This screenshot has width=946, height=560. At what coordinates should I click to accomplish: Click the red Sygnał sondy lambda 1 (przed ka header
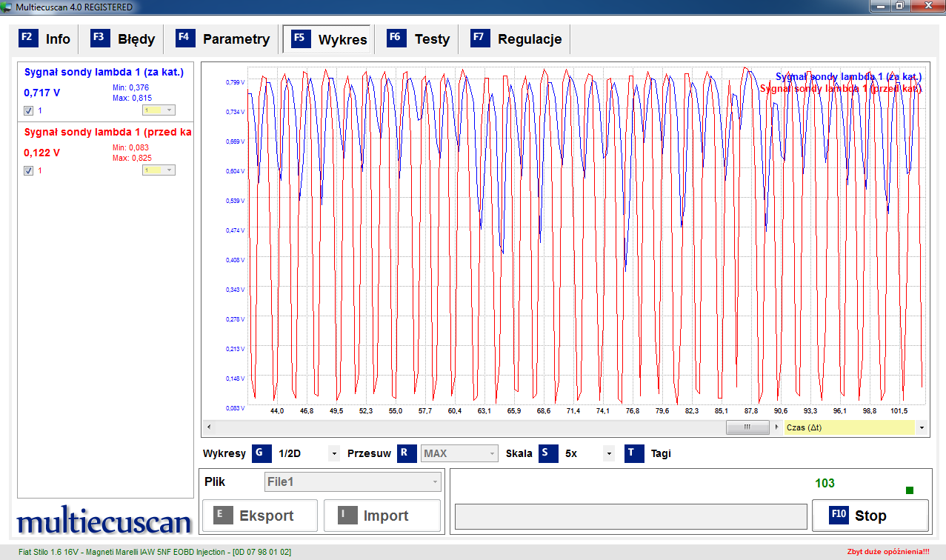click(x=107, y=132)
